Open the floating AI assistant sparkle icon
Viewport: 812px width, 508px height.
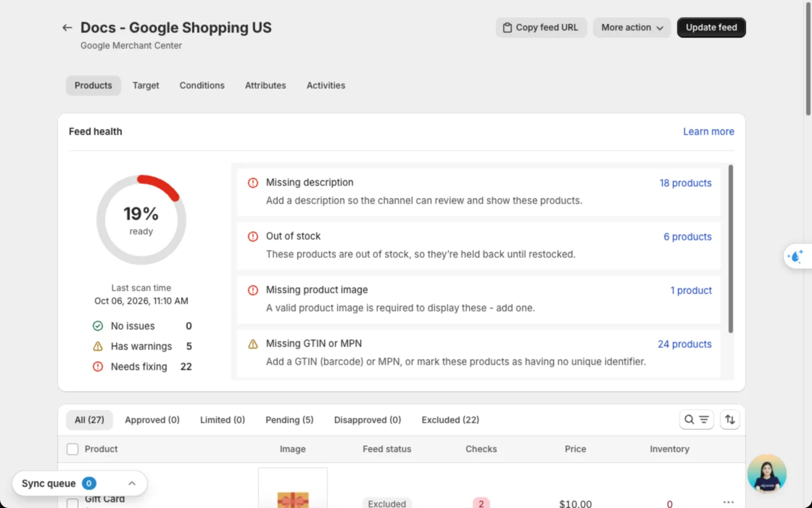796,256
